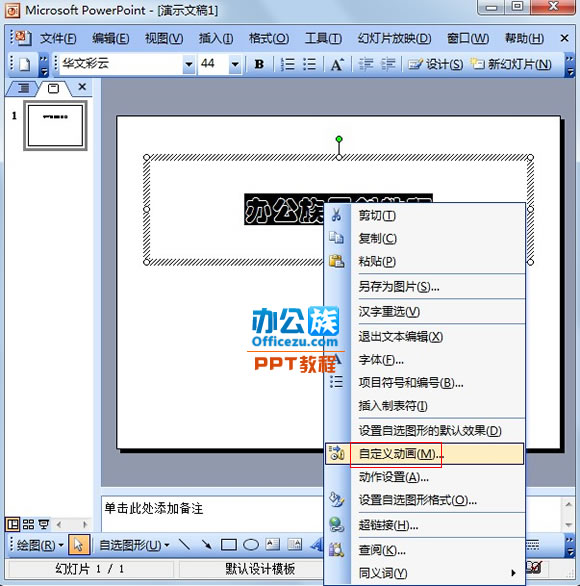Click the Decrease indent icon

[x=365, y=65]
